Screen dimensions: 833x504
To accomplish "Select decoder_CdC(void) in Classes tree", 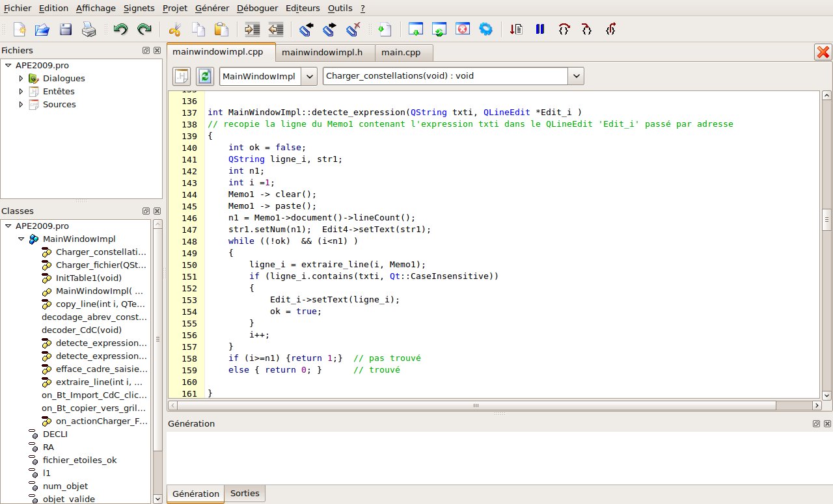I will [x=81, y=330].
